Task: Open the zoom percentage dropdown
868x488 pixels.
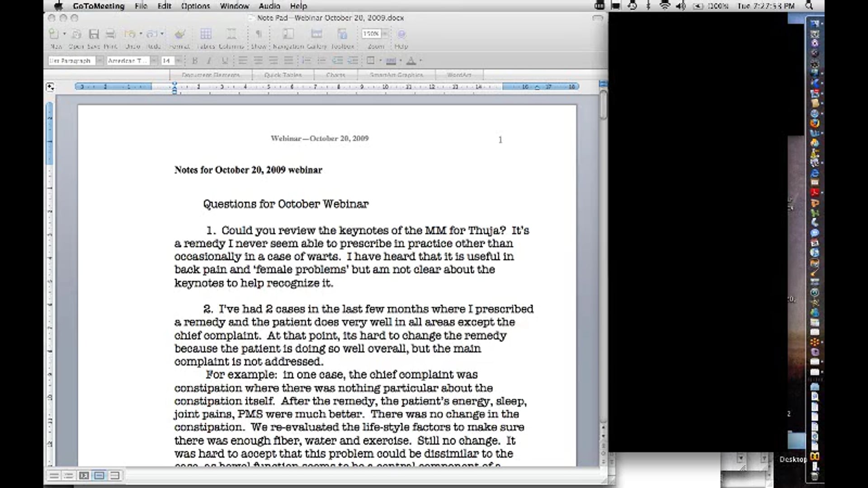Action: [x=385, y=34]
